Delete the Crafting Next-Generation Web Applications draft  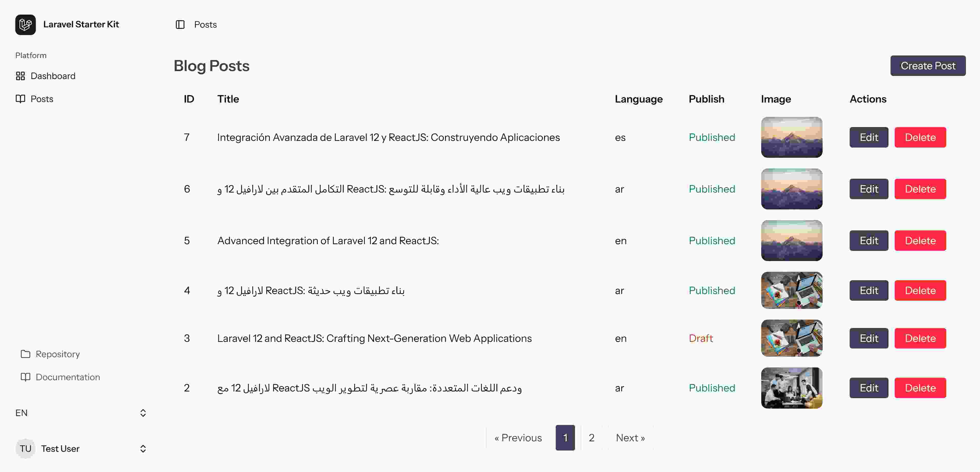[x=920, y=338]
